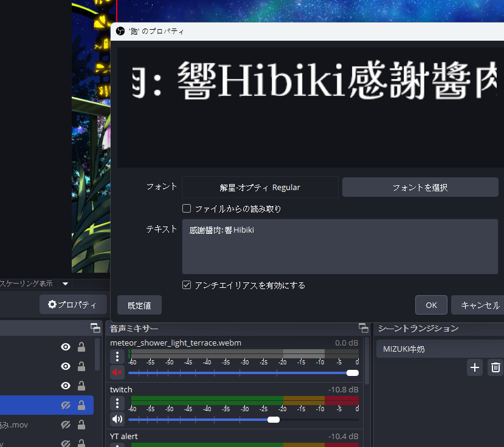Unmute meteor_shower_light_terrace.webm speaker icon
Viewport: 504px width, 447px height.
coord(117,372)
